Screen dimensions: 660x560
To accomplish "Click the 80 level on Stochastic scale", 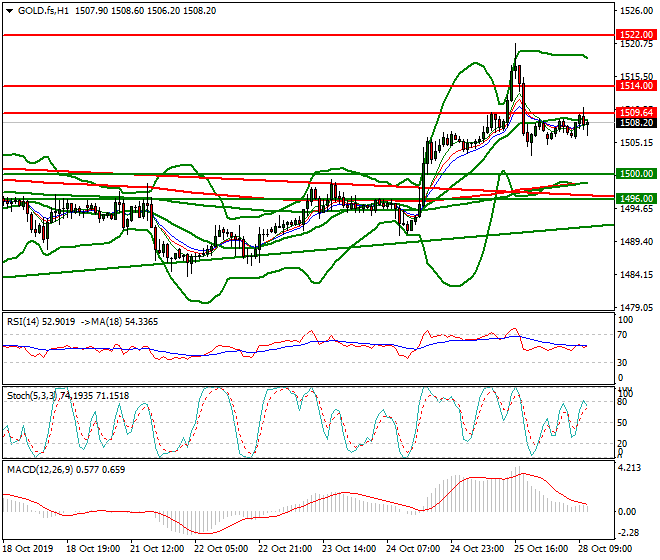I will pyautogui.click(x=622, y=402).
